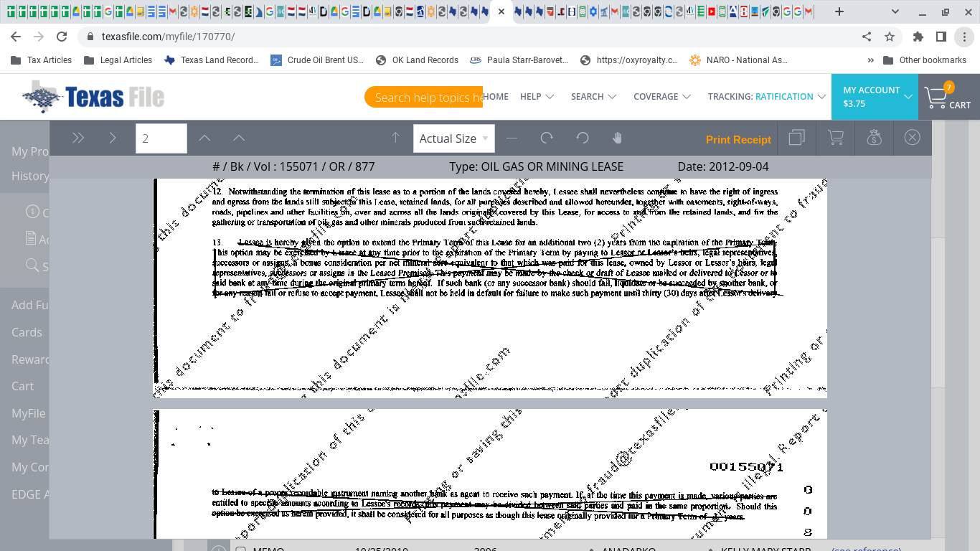Open the SEARCH menu

pos(593,97)
